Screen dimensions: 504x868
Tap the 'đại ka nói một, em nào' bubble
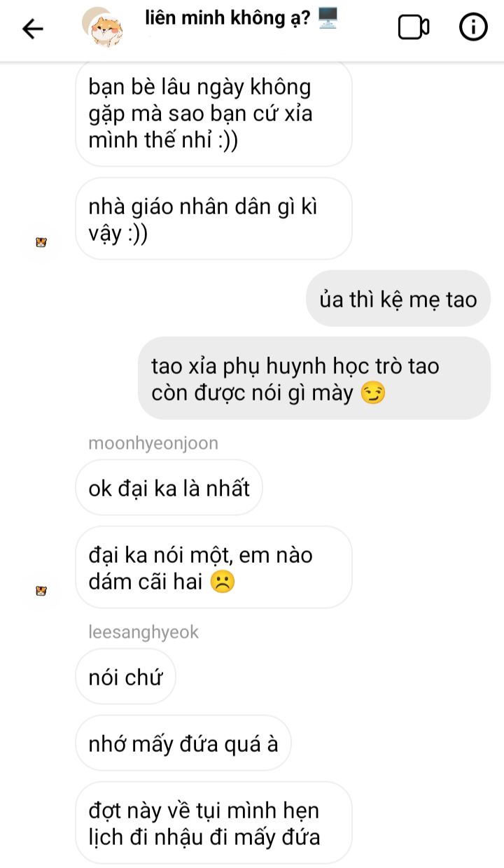tap(213, 568)
